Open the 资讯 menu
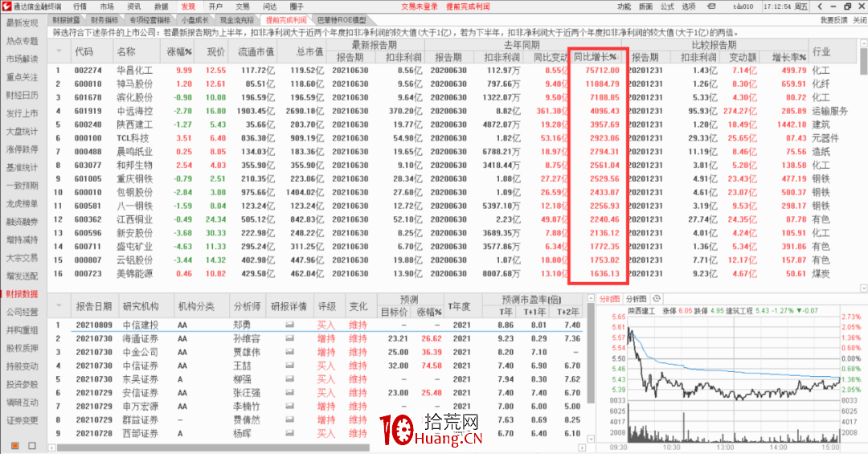 pyautogui.click(x=134, y=6)
